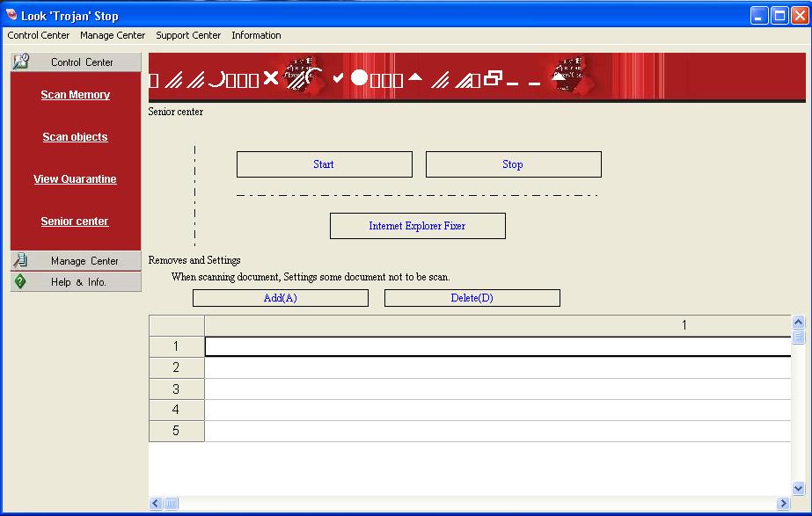Click the Stop button
812x516 pixels.
click(x=514, y=164)
